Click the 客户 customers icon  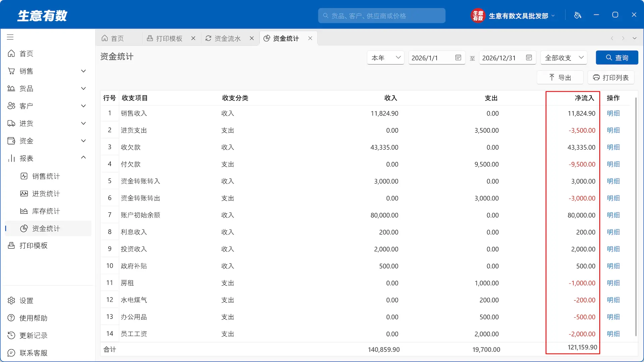[11, 106]
